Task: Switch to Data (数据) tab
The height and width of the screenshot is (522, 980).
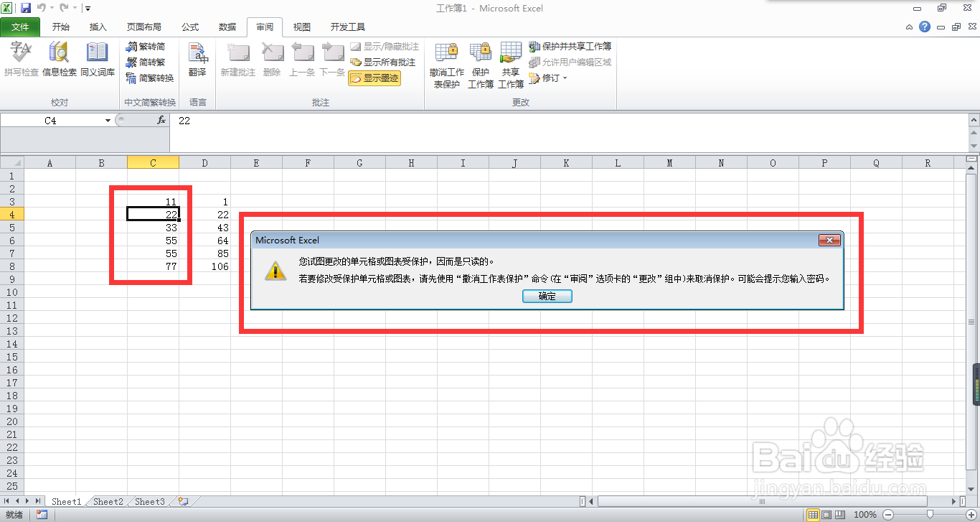Action: click(227, 27)
